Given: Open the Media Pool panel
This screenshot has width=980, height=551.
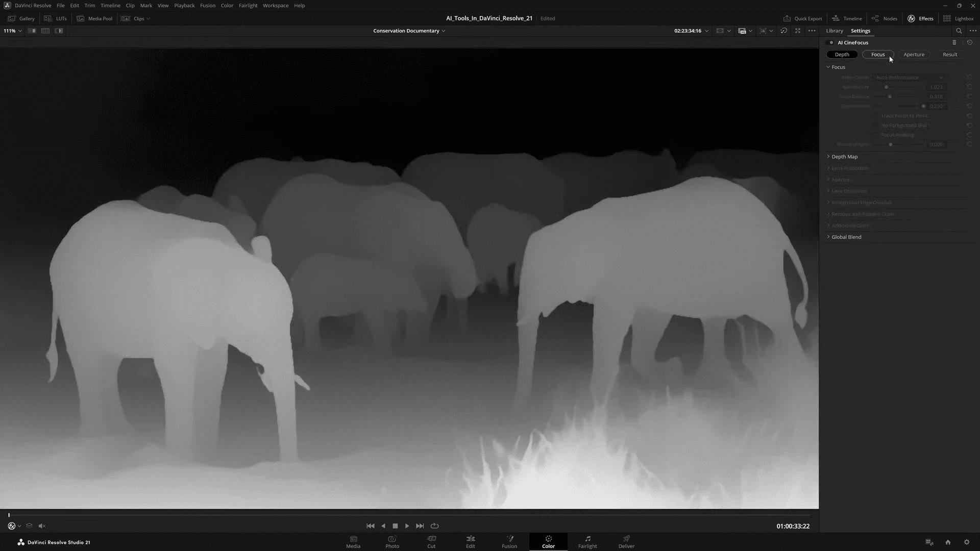Looking at the screenshot, I should click(x=94, y=18).
